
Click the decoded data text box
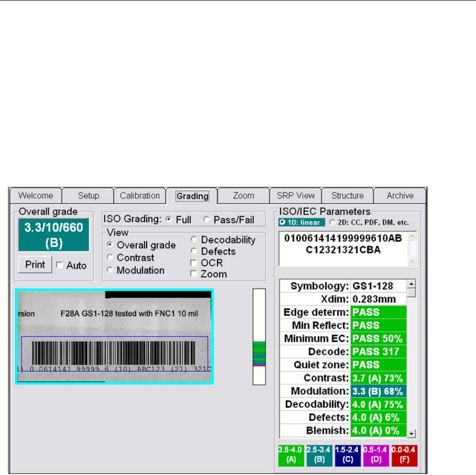coord(343,249)
